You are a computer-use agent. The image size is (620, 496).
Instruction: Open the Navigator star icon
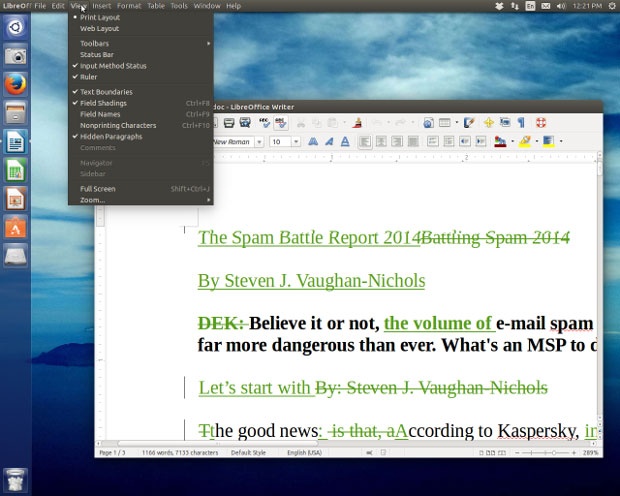(489, 123)
